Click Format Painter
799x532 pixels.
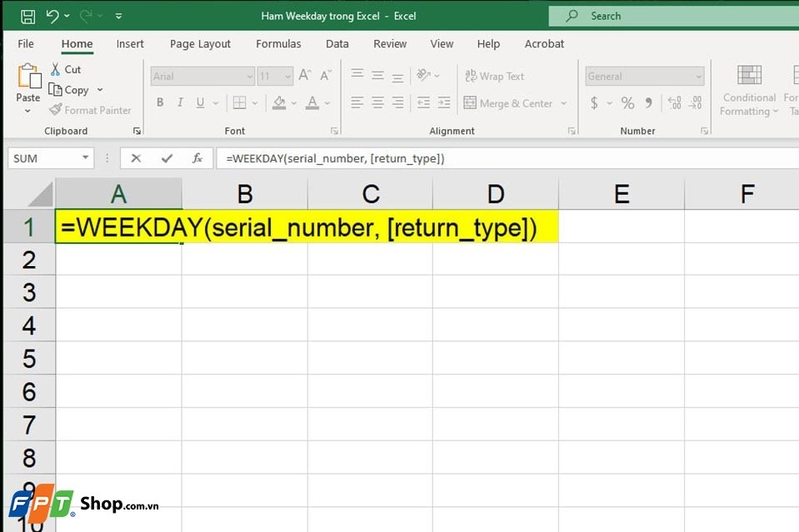pyautogui.click(x=90, y=110)
